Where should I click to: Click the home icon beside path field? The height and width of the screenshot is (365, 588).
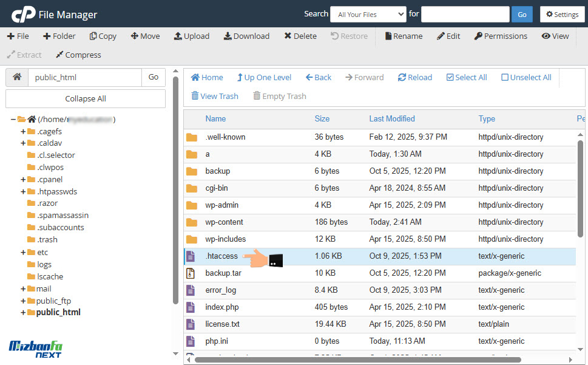click(17, 77)
